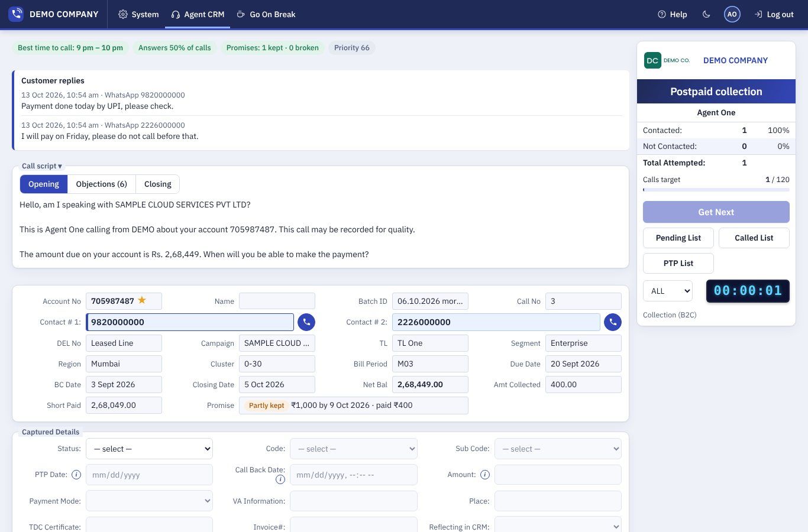Screen dimensions: 808x532
Task: Click the PTP Date input field
Action: coord(149,475)
